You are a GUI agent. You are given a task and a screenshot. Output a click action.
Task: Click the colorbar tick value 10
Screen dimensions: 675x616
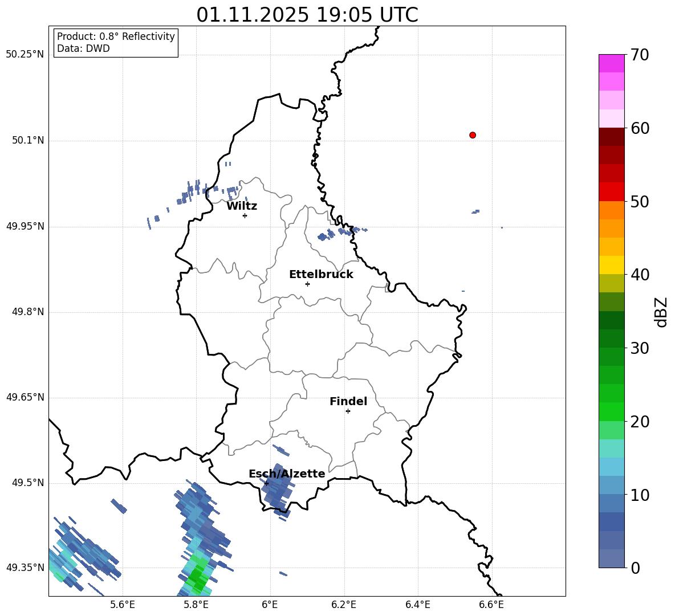(640, 495)
